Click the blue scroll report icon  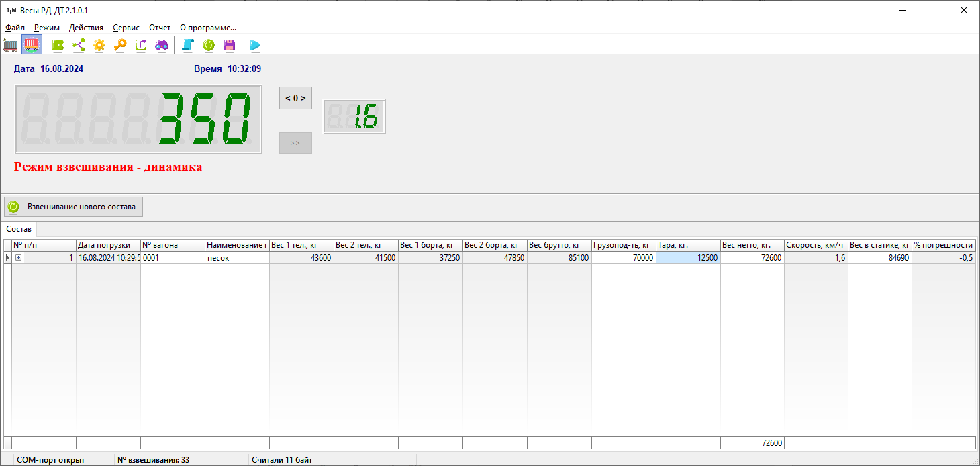tap(188, 45)
